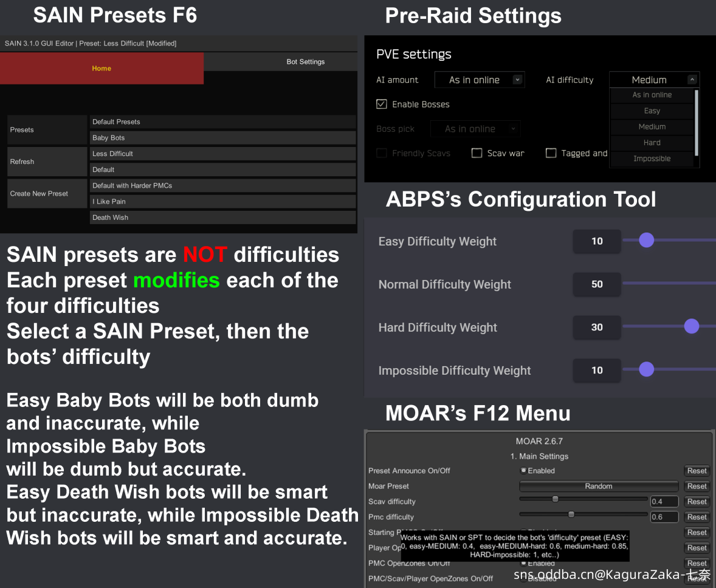Uncheck the Enable Bosses checkbox
The height and width of the screenshot is (588, 716).
click(382, 104)
